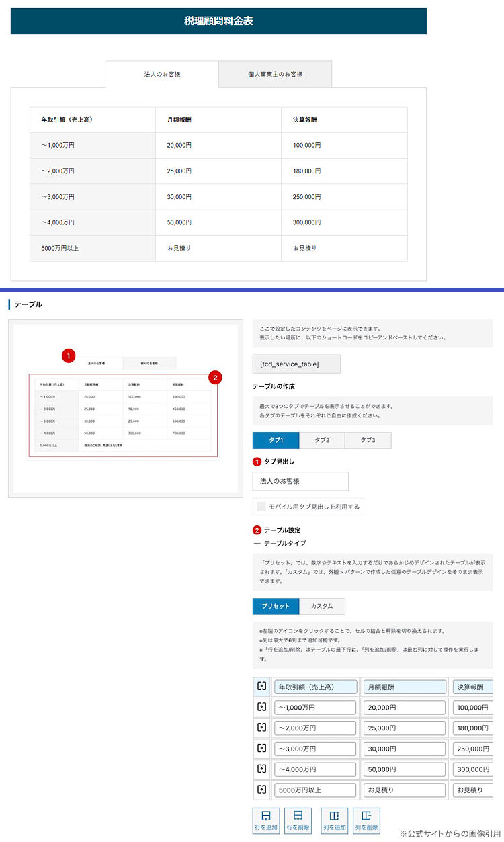Click 税理顧問料金表 title banner
Viewport: 504px width, 842px height.
click(218, 21)
